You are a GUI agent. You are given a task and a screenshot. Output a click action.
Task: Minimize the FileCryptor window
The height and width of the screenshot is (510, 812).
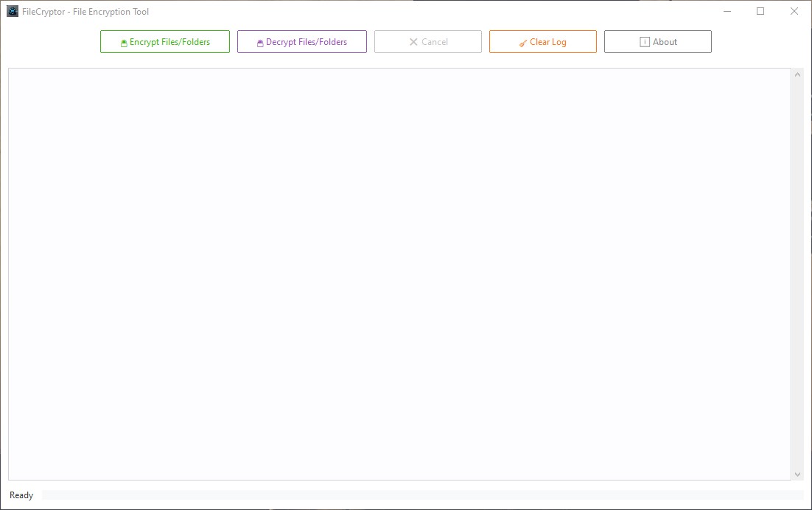tap(727, 11)
